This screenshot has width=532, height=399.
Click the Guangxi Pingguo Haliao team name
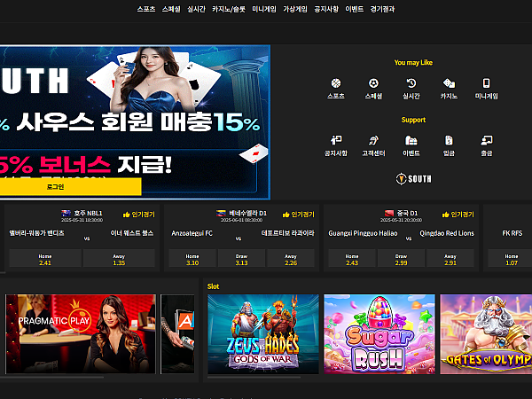[363, 233]
